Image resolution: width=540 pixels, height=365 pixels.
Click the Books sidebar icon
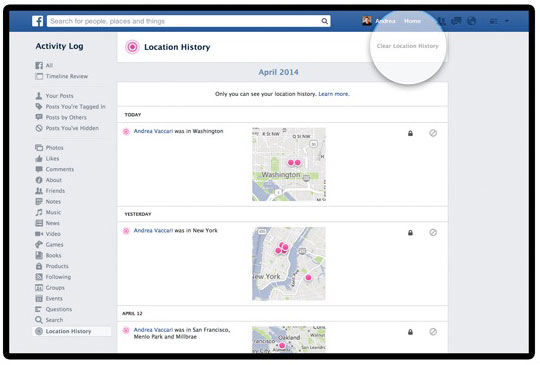[39, 256]
